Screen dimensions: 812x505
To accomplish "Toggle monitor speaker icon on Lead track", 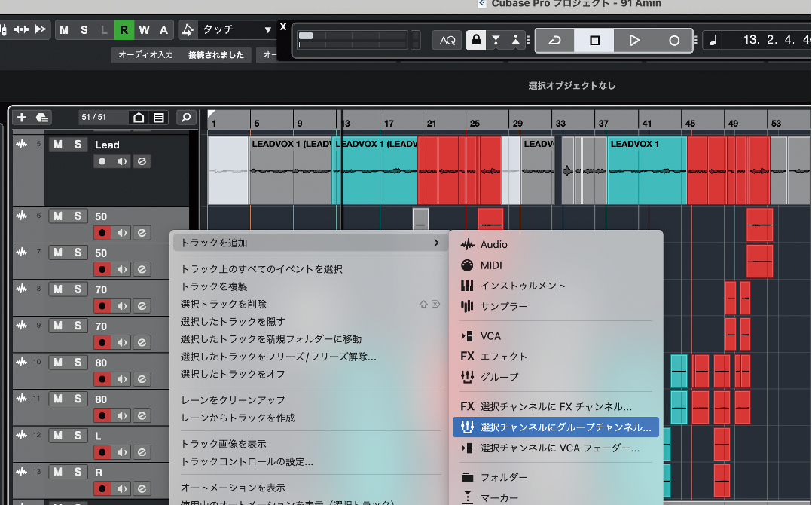I will [x=122, y=161].
